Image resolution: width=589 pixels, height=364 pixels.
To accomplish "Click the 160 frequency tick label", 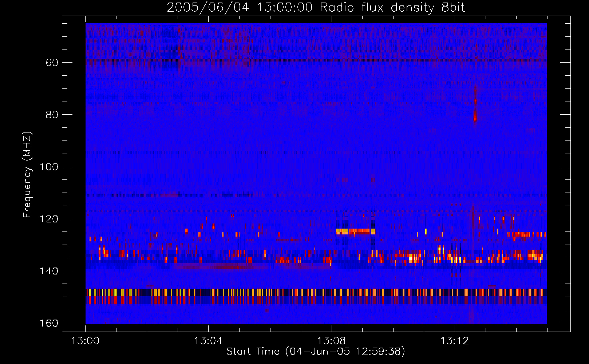I will click(x=49, y=323).
